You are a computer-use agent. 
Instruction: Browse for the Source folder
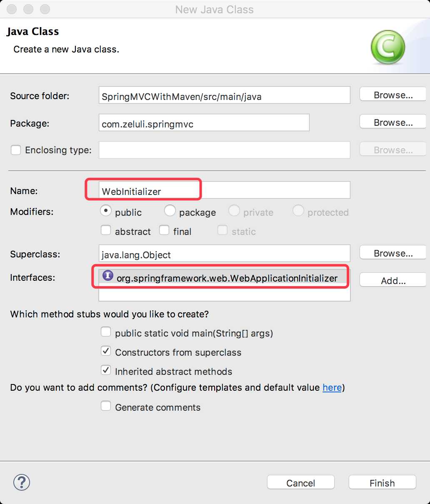(393, 95)
